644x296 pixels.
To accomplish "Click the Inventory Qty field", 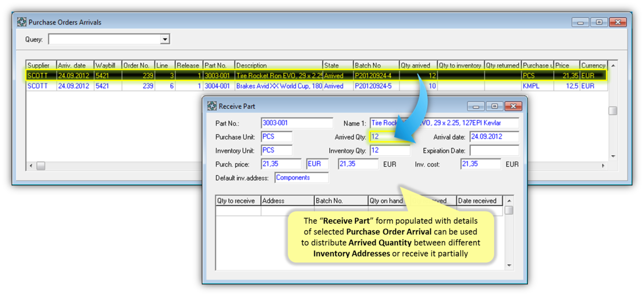I will 390,151.
